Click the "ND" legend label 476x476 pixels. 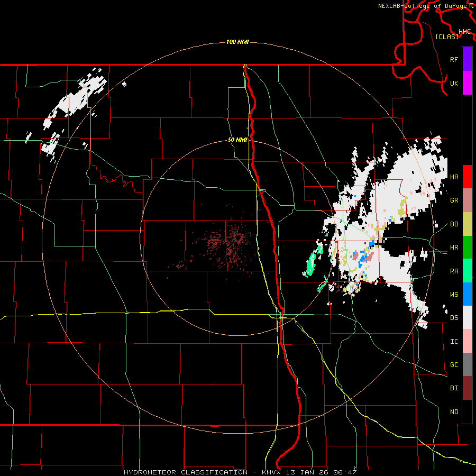454,412
